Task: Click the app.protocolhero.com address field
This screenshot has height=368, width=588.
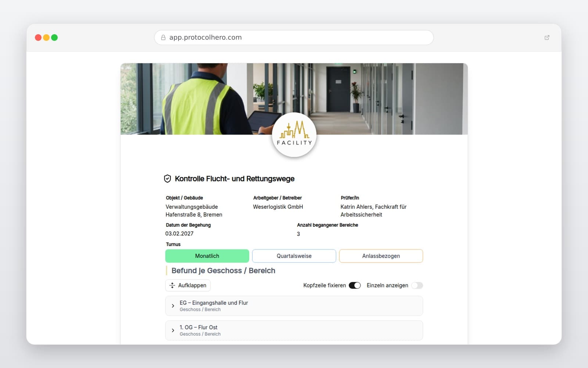Action: tap(294, 38)
